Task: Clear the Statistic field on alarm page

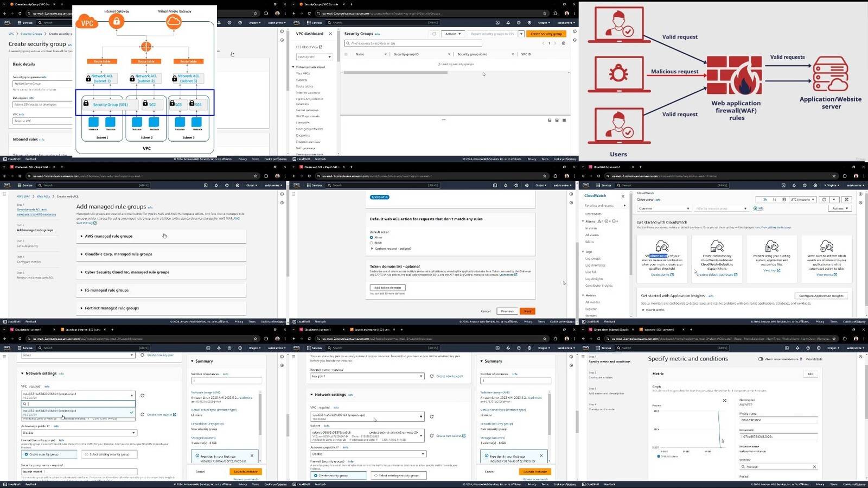Action: point(814,467)
